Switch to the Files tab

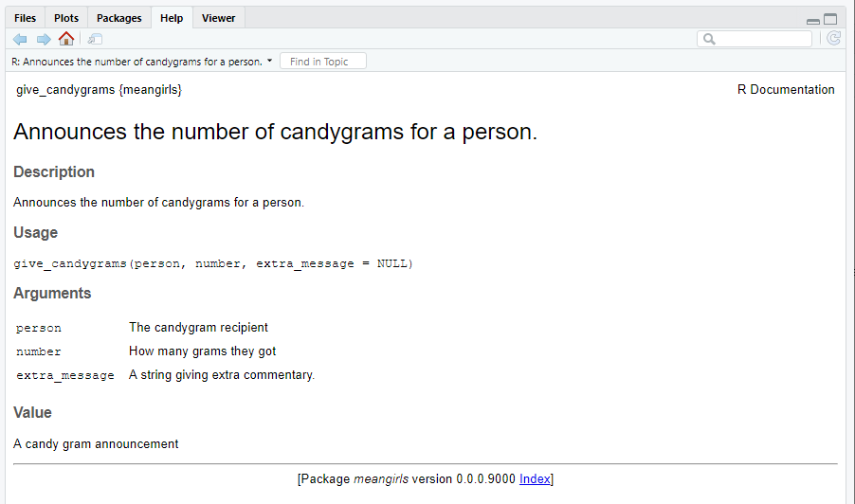[26, 18]
